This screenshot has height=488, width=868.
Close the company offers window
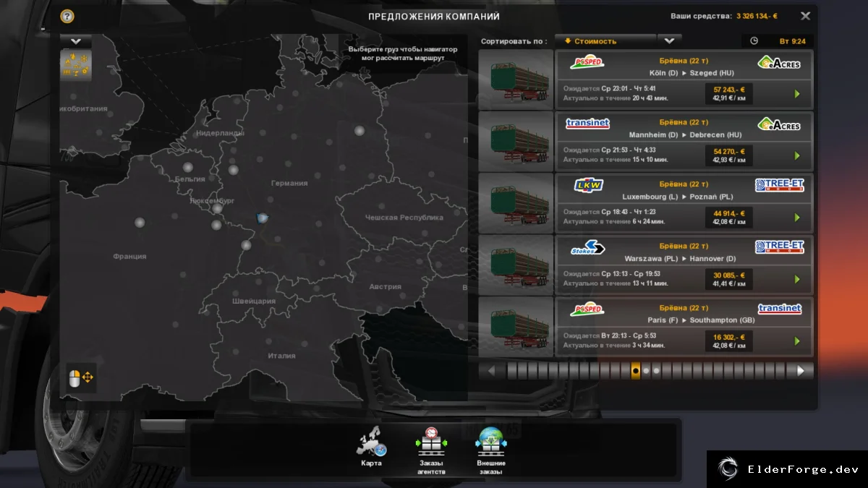805,16
